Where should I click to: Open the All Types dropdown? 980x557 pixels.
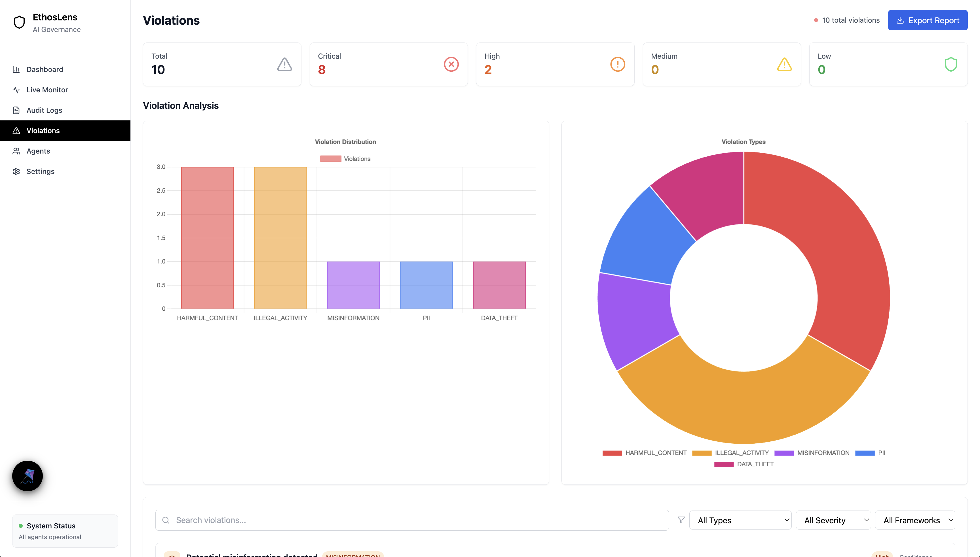coord(740,520)
